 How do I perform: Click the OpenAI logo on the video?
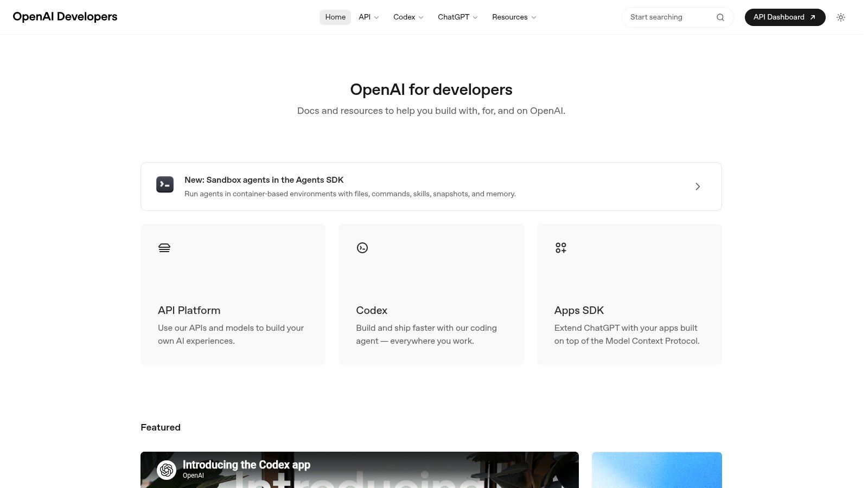tap(167, 470)
